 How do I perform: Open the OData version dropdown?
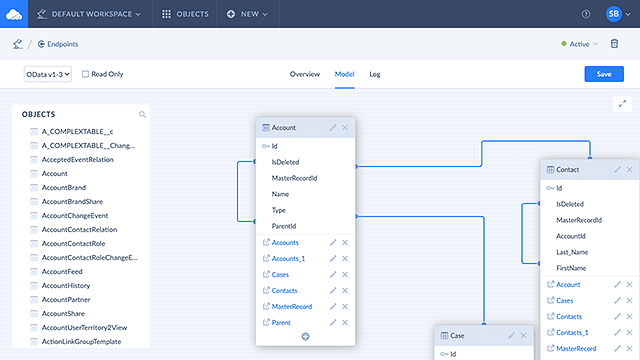click(x=48, y=74)
